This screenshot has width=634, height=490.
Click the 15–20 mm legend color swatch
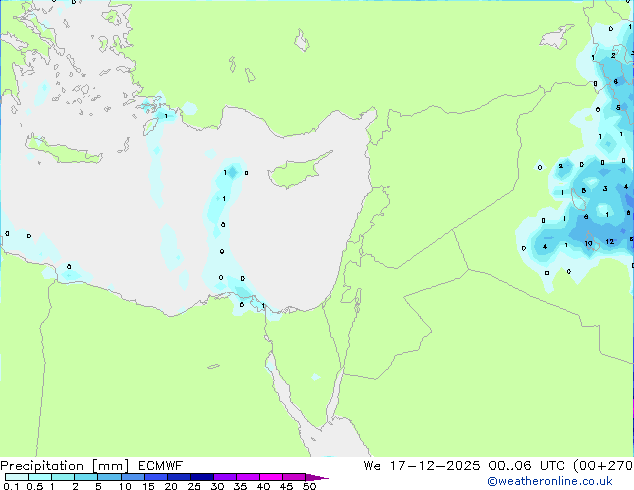pos(155,477)
